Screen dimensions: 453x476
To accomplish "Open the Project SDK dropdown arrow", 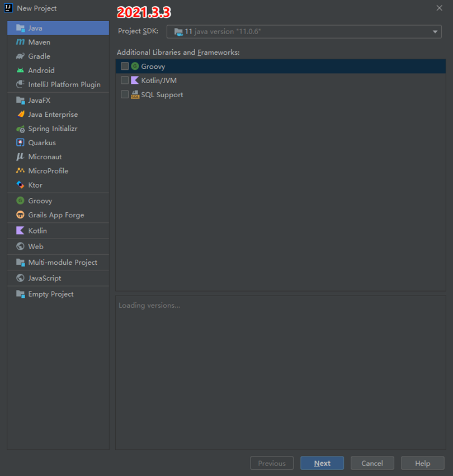I will pos(435,32).
